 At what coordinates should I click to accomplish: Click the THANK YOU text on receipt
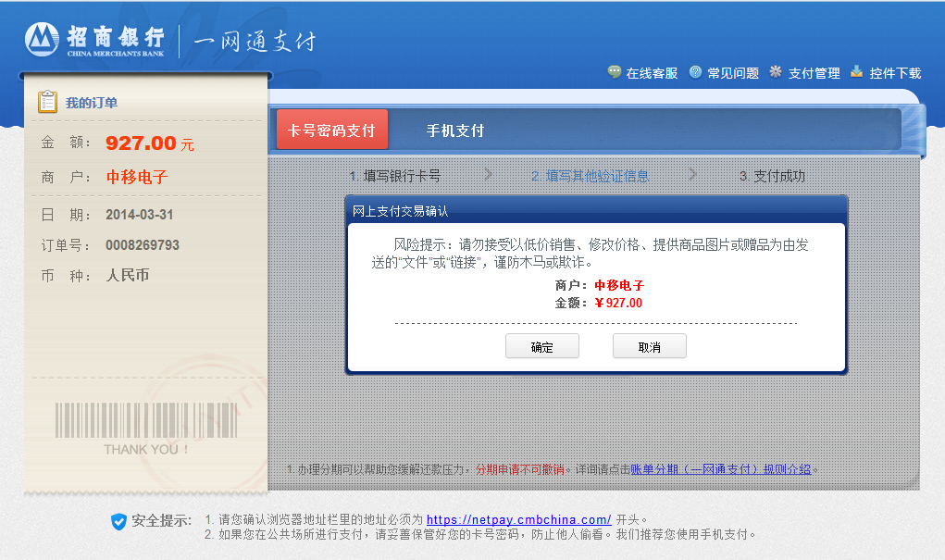click(146, 450)
